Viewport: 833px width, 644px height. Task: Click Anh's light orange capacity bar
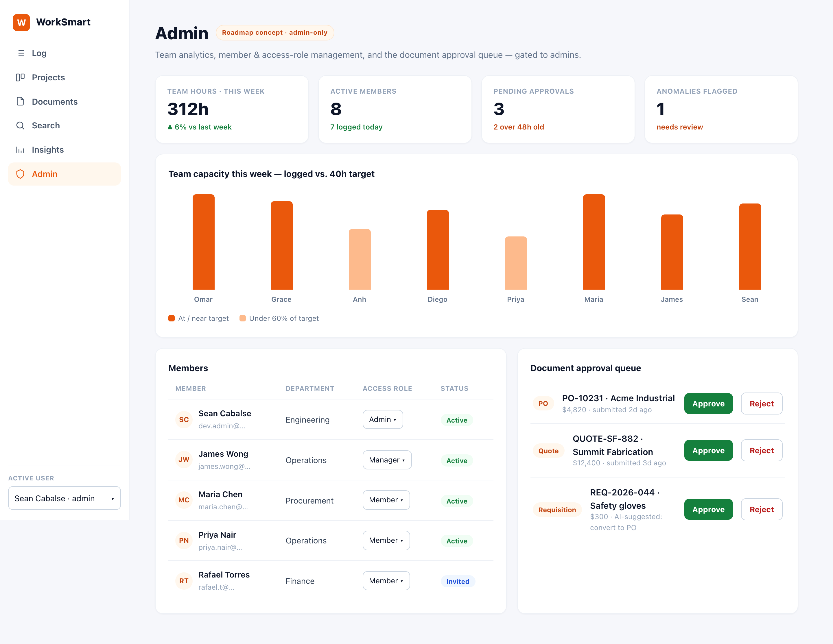pyautogui.click(x=360, y=259)
